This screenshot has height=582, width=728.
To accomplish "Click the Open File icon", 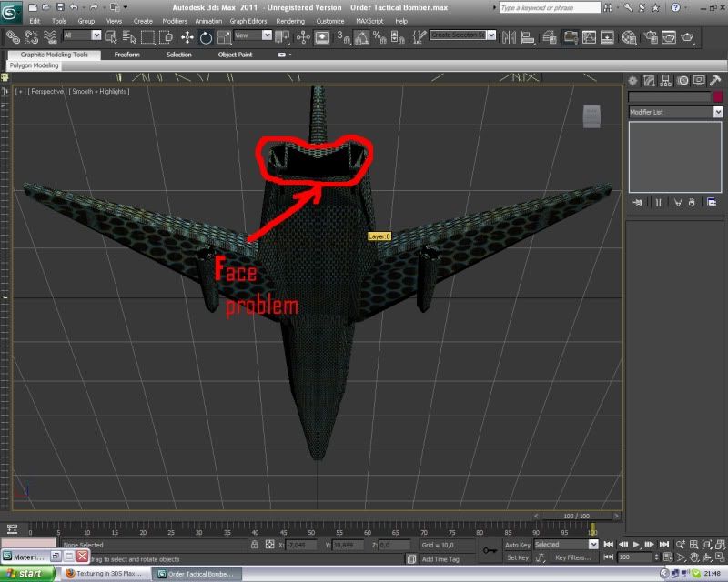I will (45, 7).
